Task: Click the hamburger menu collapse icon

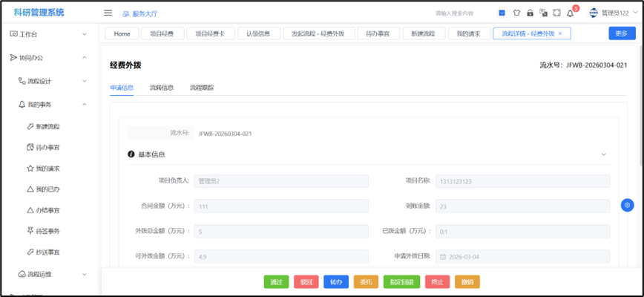Action: click(108, 13)
